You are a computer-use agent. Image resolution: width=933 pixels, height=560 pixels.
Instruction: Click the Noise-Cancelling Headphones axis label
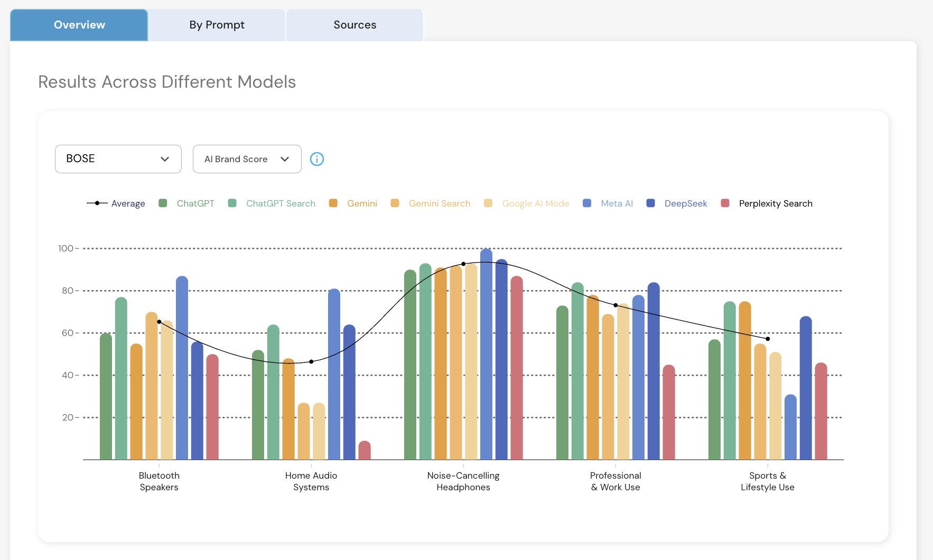(x=463, y=481)
